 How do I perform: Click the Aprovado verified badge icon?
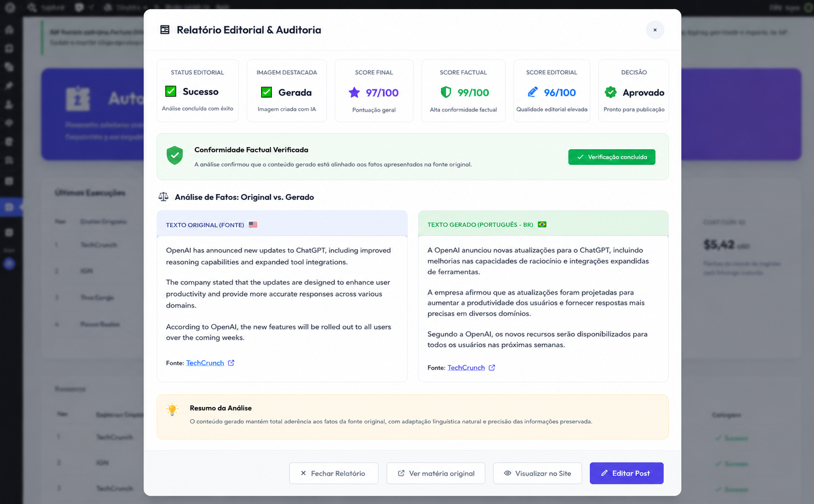[x=611, y=92]
